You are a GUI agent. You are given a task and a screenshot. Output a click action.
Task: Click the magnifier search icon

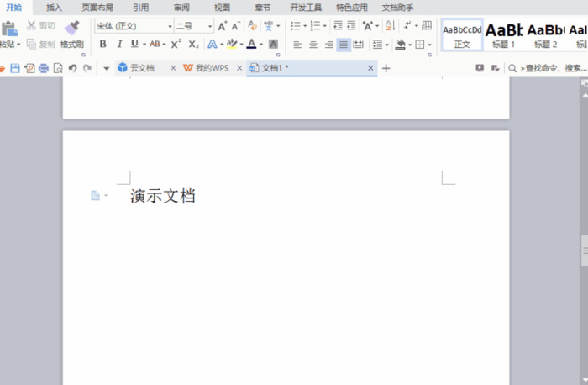[x=512, y=68]
